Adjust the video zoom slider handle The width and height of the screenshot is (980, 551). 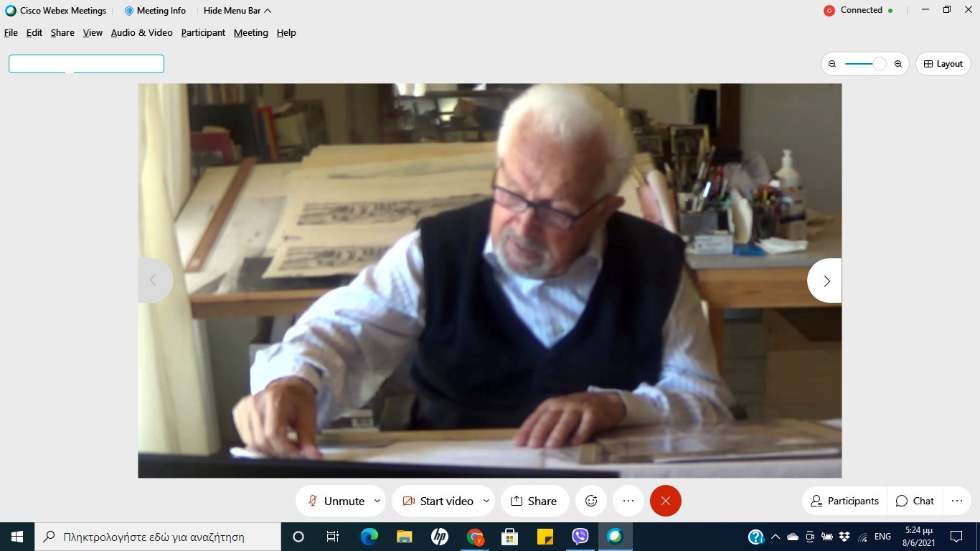click(x=879, y=64)
